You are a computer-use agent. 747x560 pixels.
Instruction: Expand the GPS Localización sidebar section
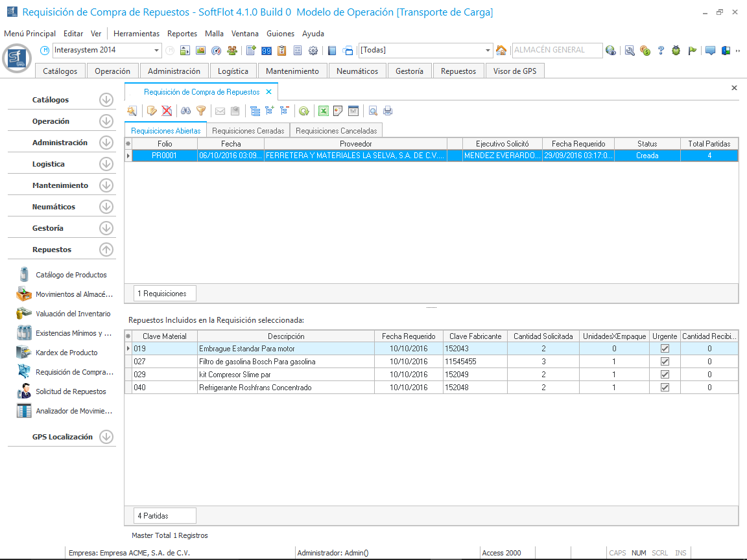pos(106,437)
